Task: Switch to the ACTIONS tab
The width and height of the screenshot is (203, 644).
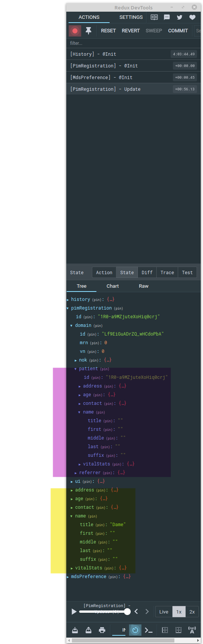Action: (x=89, y=17)
